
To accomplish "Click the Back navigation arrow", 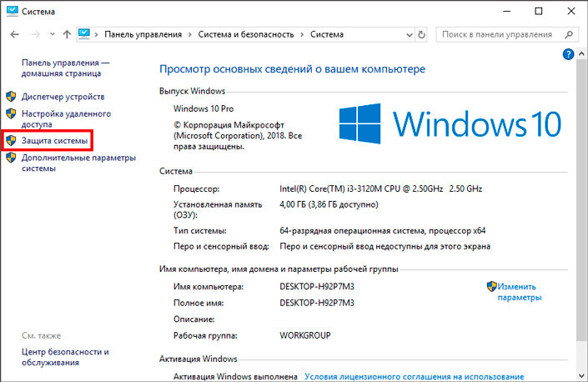I will tap(14, 34).
